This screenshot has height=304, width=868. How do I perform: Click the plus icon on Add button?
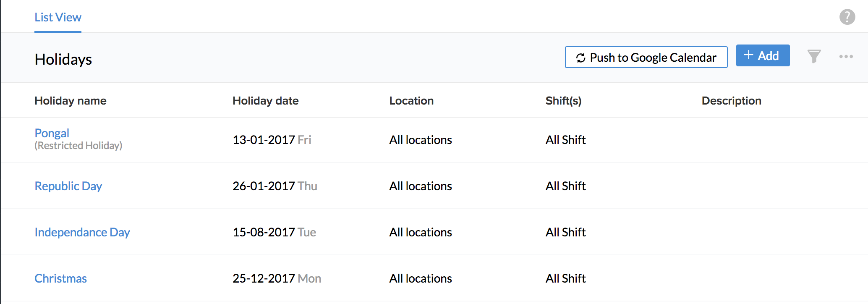click(x=748, y=55)
